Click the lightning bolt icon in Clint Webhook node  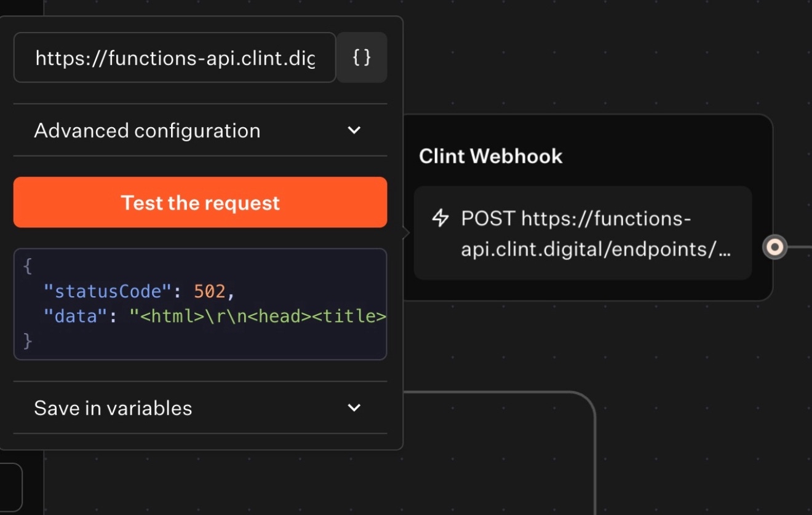tap(440, 218)
